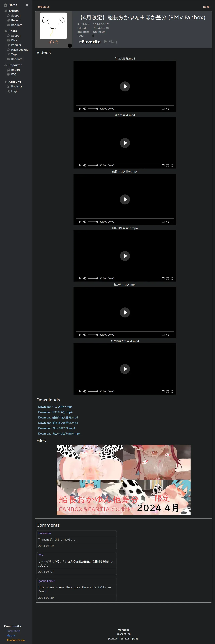The height and width of the screenshot is (644, 215).
Task: Download 牛コス差分.mp4
Action: pyautogui.click(x=55, y=407)
